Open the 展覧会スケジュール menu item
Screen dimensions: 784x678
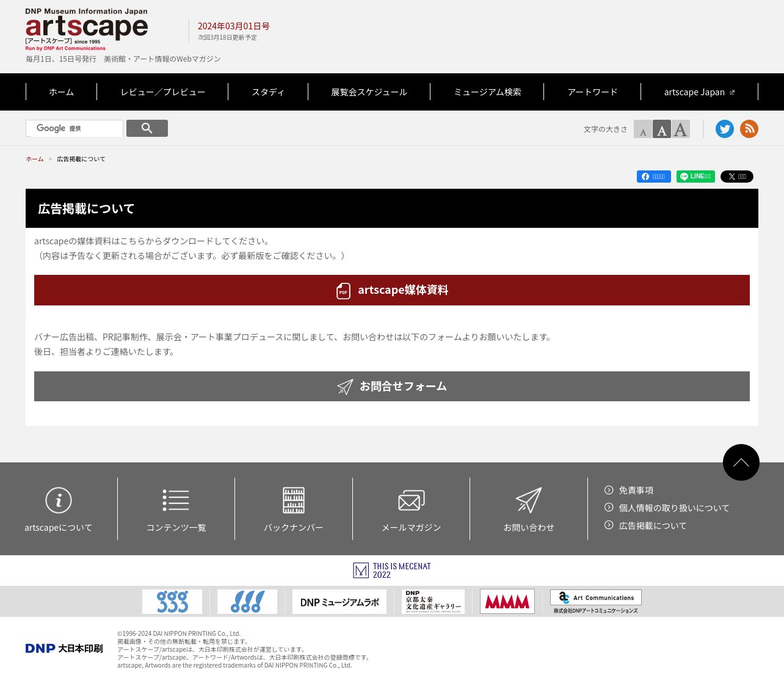pos(369,92)
